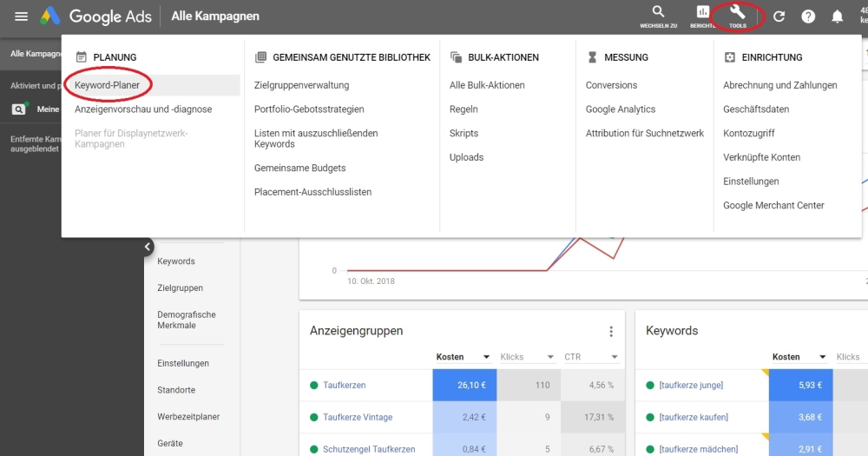The width and height of the screenshot is (868, 456).
Task: Open the hamburger main menu
Action: click(x=21, y=16)
